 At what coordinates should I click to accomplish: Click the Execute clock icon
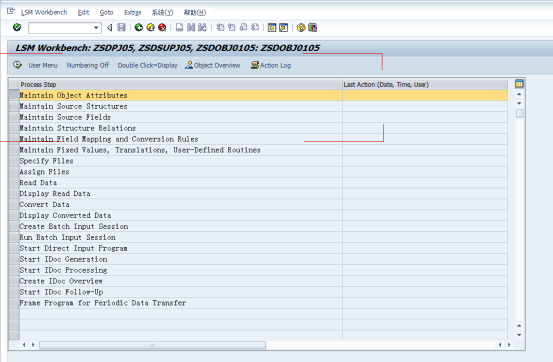pyautogui.click(x=17, y=65)
